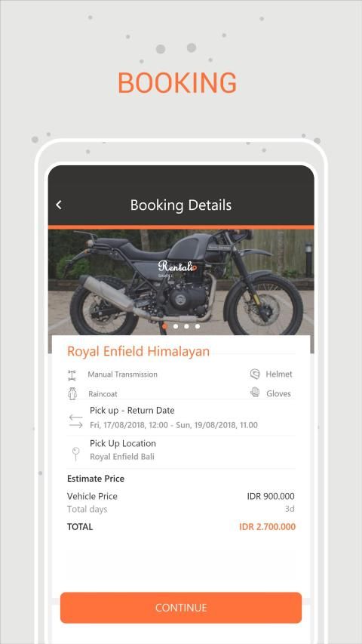Go back using the arrow icon
Viewport: 362px width, 644px height.
tap(59, 205)
